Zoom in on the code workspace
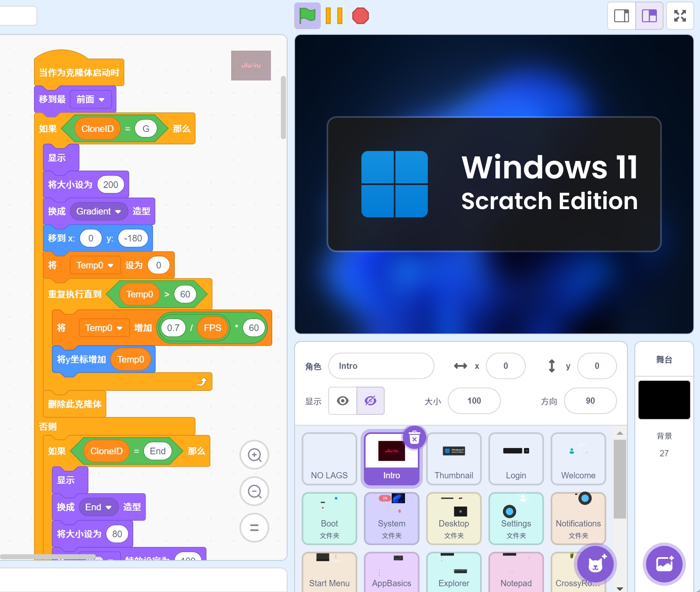This screenshot has width=700, height=592. (x=254, y=455)
